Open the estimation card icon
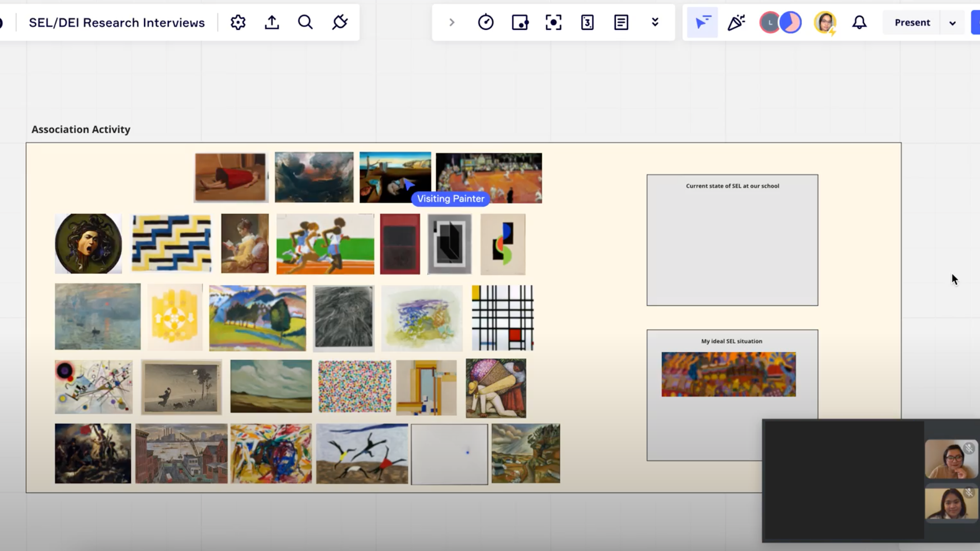This screenshot has height=551, width=980. (587, 23)
